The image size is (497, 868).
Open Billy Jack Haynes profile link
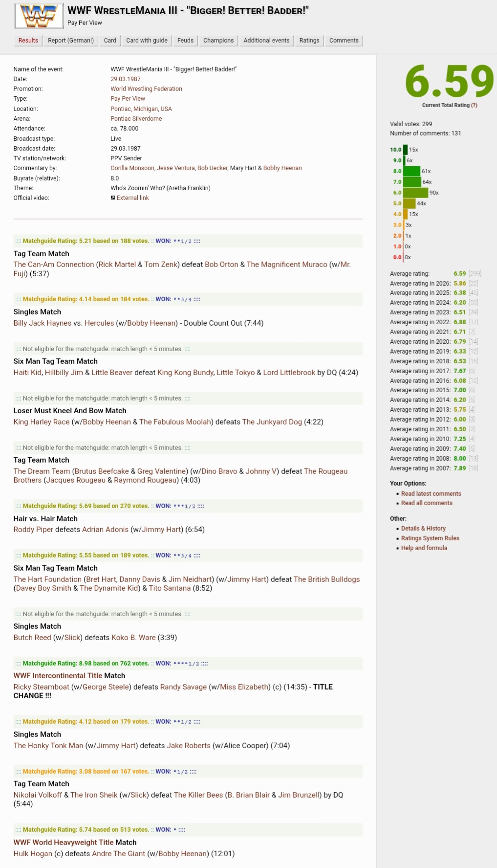pyautogui.click(x=43, y=323)
